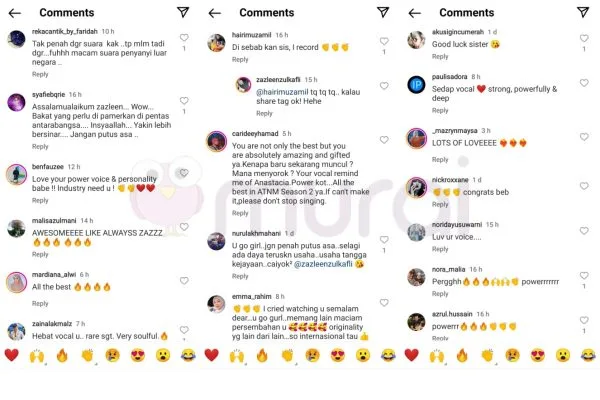600x400 pixels.
Task: Like nora_malia's Pergghh comment
Action: pos(584,276)
